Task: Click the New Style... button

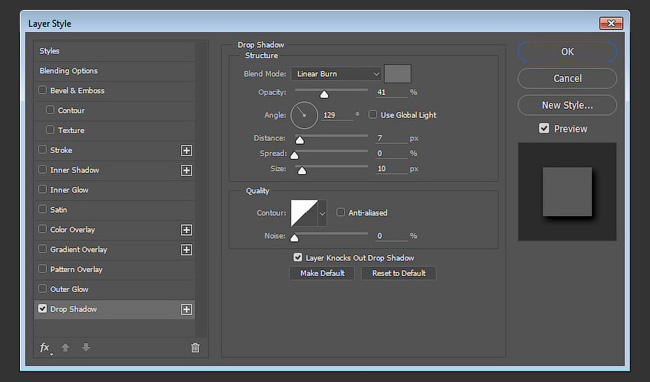Action: pyautogui.click(x=567, y=105)
